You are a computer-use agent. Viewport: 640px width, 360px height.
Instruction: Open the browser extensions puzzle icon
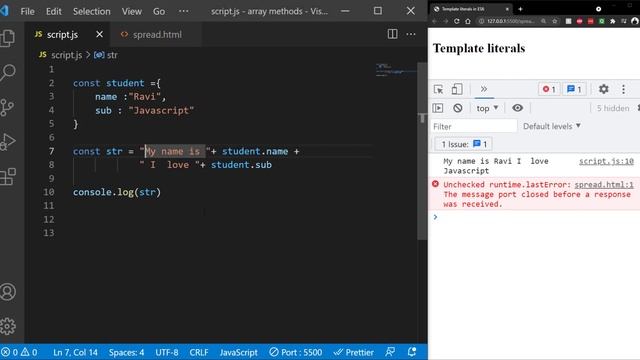[613, 21]
